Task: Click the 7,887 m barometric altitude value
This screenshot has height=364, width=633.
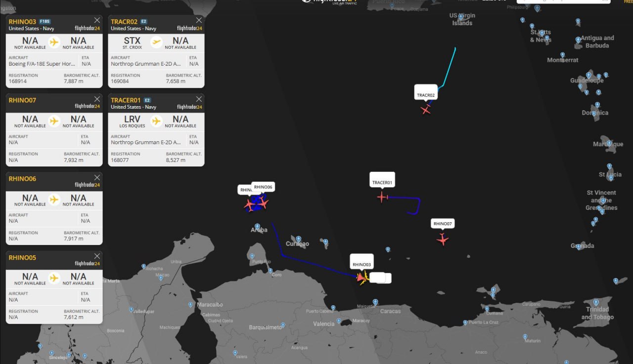Action: pos(74,81)
